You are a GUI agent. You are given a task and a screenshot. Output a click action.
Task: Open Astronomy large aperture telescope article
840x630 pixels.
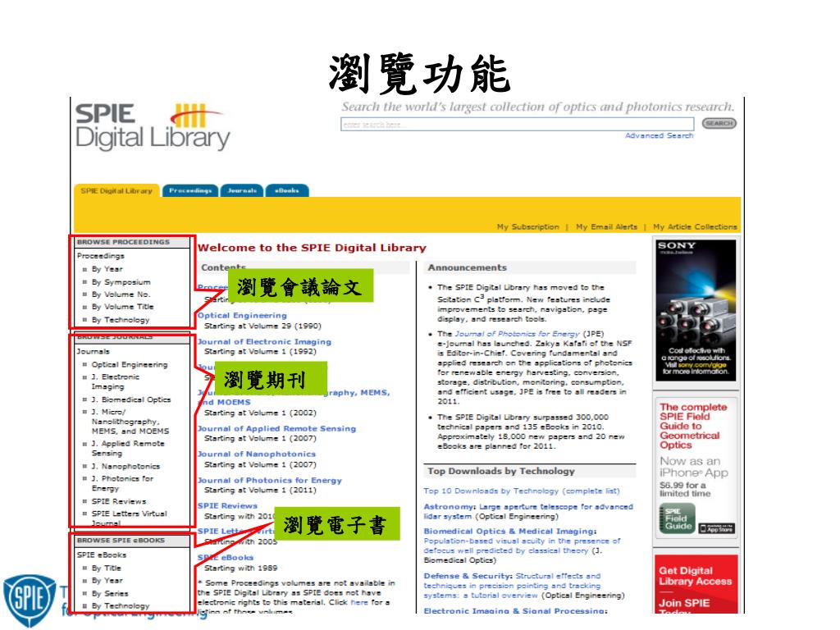[528, 511]
